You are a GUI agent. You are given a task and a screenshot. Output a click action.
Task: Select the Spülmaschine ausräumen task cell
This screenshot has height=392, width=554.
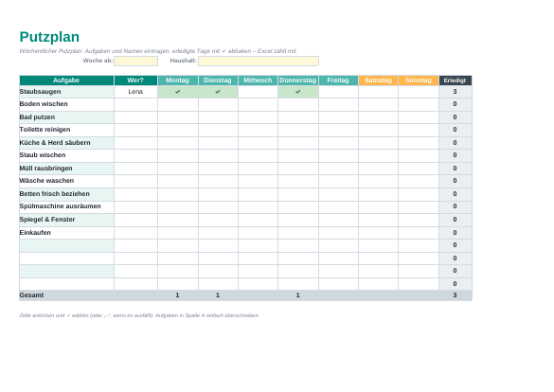[66, 207]
